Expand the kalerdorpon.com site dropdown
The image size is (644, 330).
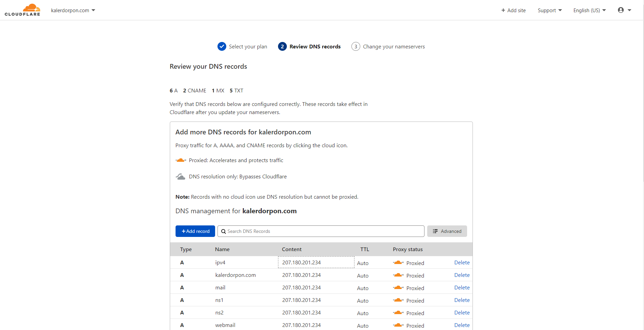click(x=73, y=10)
